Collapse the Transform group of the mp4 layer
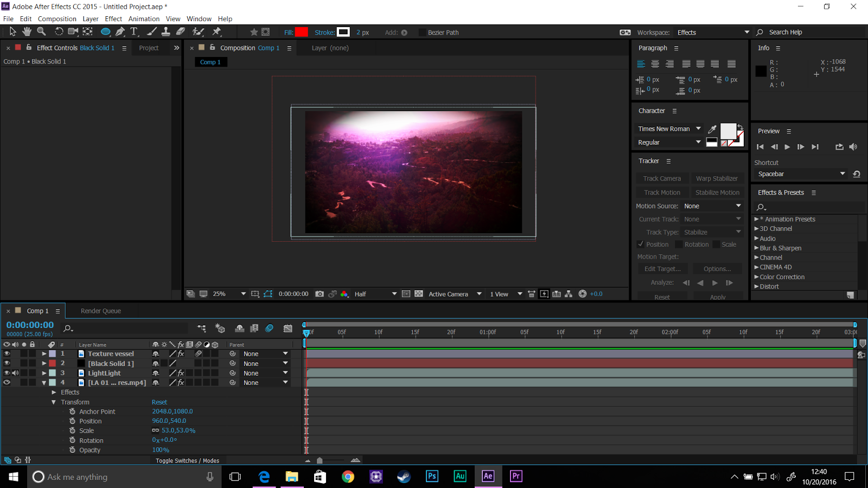868x488 pixels. pyautogui.click(x=53, y=402)
